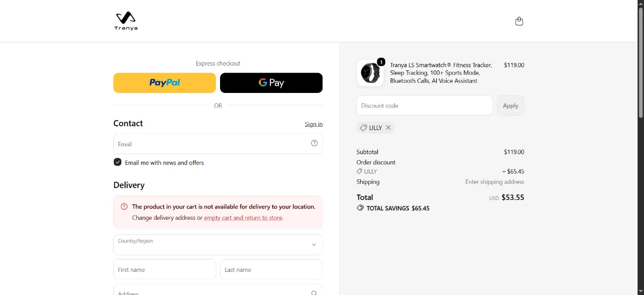
Task: Open the Tranya logo home link
Action: tap(126, 21)
